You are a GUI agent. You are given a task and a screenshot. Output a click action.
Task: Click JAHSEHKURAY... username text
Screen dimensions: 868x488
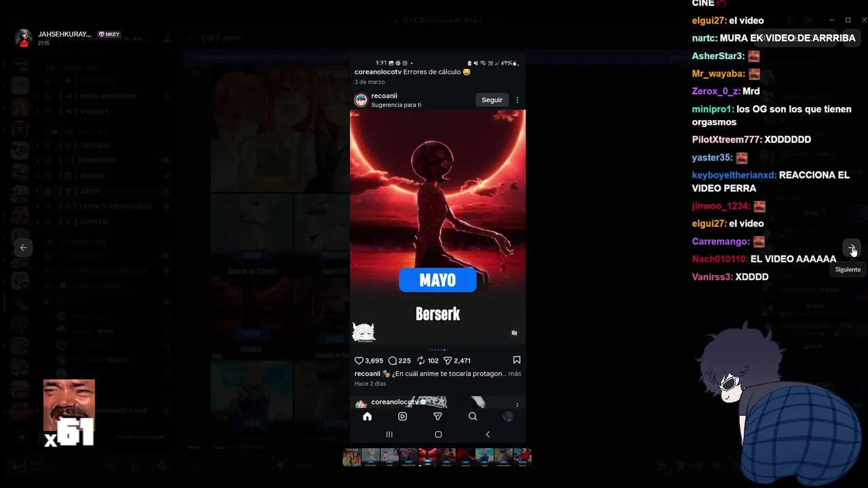point(64,34)
